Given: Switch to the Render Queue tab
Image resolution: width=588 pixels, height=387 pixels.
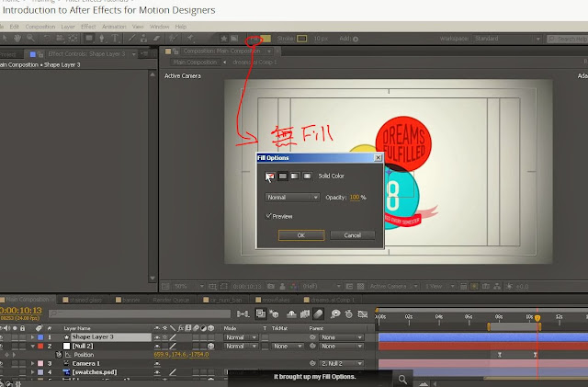Looking at the screenshot, I should (x=171, y=300).
